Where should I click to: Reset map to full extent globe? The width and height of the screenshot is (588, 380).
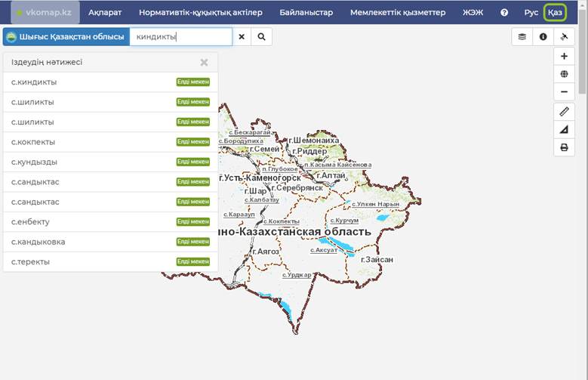point(564,74)
